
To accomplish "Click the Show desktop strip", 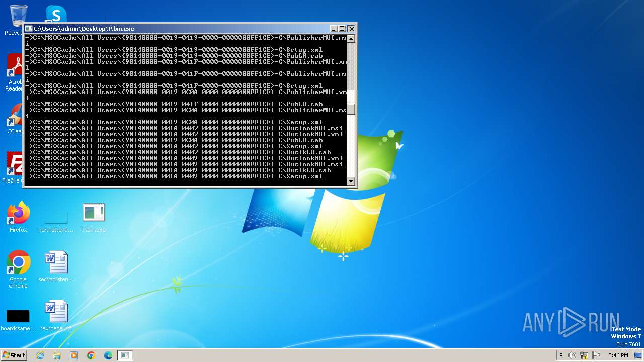I will (x=638, y=355).
